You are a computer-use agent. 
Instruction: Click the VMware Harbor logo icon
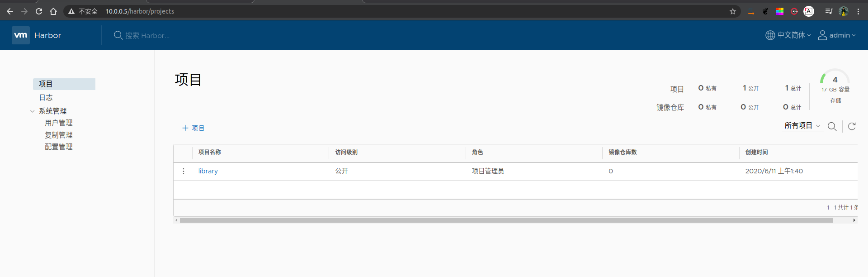coord(21,35)
